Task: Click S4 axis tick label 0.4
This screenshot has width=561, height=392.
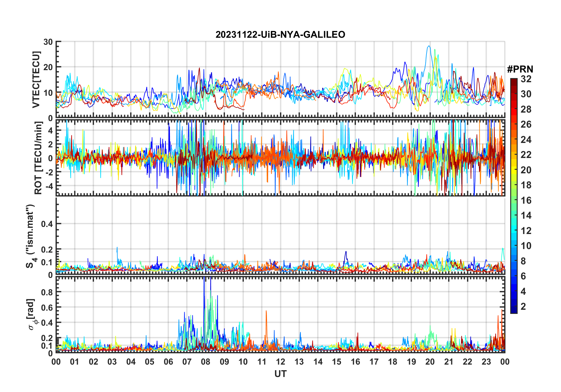Action: (47, 224)
